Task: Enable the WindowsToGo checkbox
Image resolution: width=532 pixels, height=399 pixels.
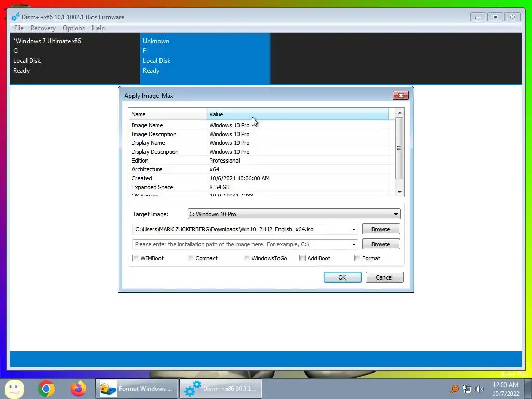Action: [247, 258]
